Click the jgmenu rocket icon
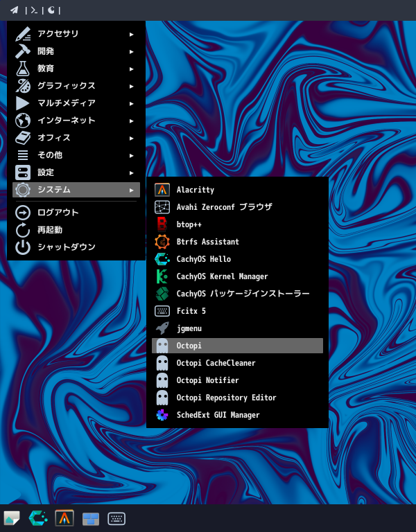The image size is (416, 532). click(x=162, y=328)
